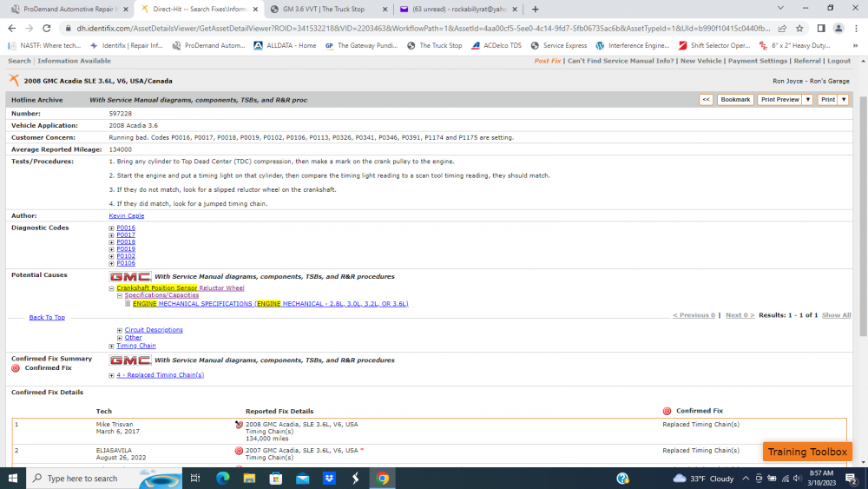Image resolution: width=868 pixels, height=489 pixels.
Task: Click New Vehicle in top menu
Action: point(700,61)
